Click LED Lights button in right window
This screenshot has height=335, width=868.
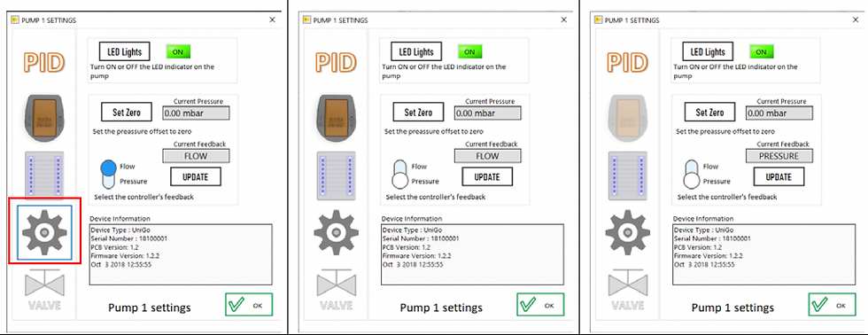point(708,52)
